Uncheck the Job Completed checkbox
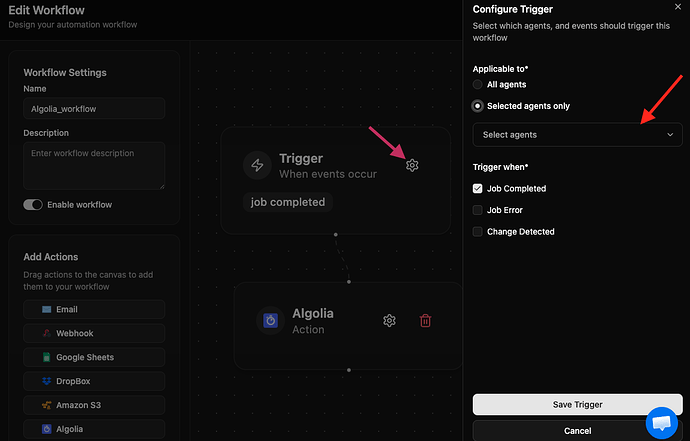This screenshot has height=441, width=690. 477,188
